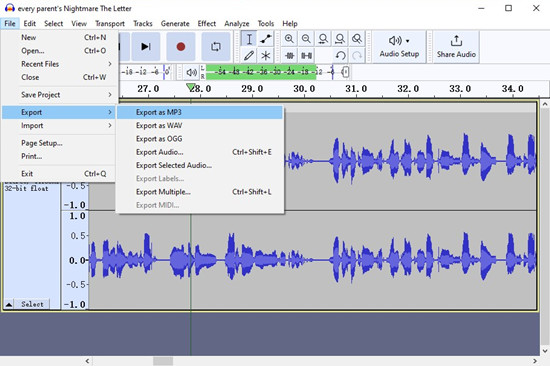
Task: Open the Generate menu
Action: click(175, 24)
